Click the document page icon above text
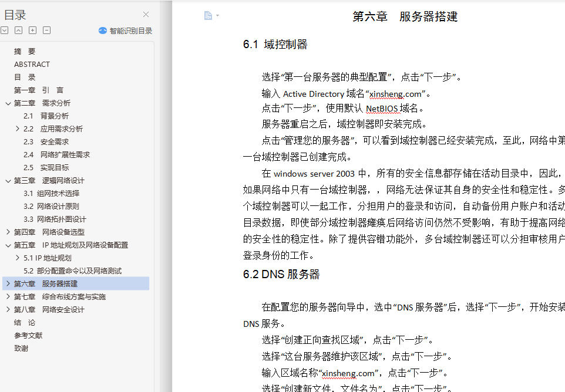Screen dimensions: 565x392 point(208,15)
